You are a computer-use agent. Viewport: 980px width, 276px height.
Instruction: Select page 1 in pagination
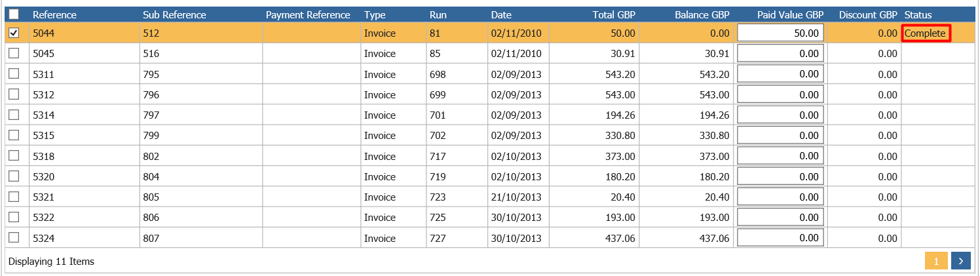936,261
